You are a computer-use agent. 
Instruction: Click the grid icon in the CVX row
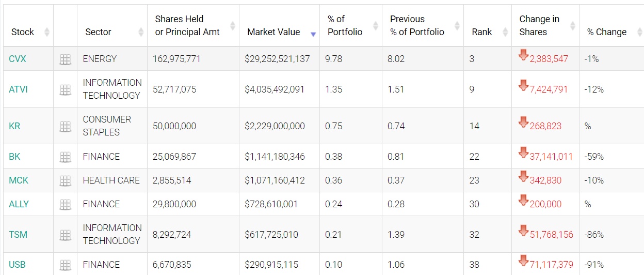coord(65,59)
